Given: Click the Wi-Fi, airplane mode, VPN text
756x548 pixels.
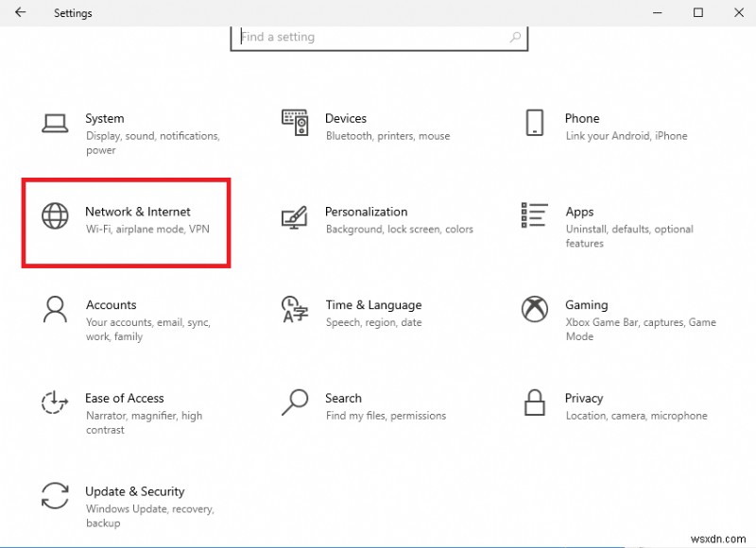Looking at the screenshot, I should pos(146,227).
